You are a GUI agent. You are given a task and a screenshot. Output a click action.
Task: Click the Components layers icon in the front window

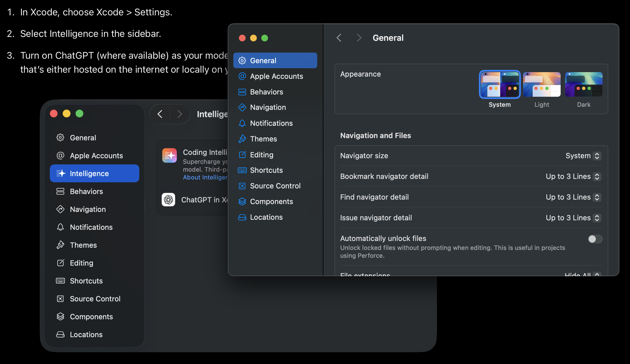(x=242, y=202)
